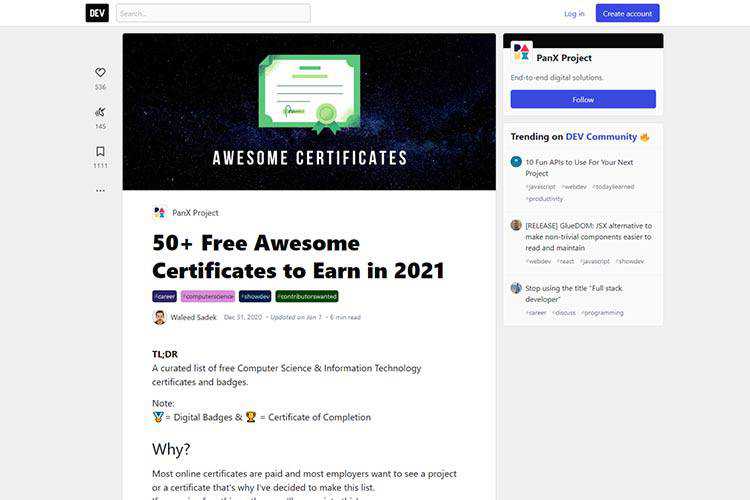Click PanX Project logo in sidebar card
The image size is (750, 500).
(521, 52)
